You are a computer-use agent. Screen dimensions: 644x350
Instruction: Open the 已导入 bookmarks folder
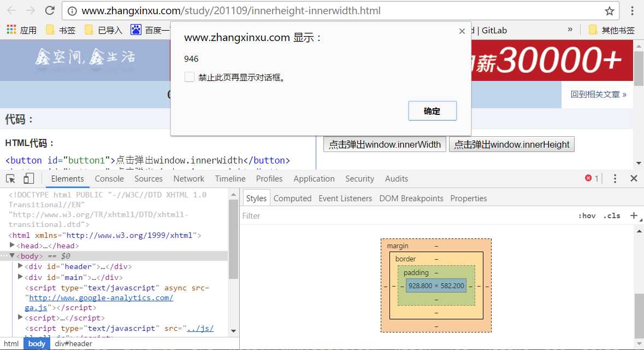[103, 30]
